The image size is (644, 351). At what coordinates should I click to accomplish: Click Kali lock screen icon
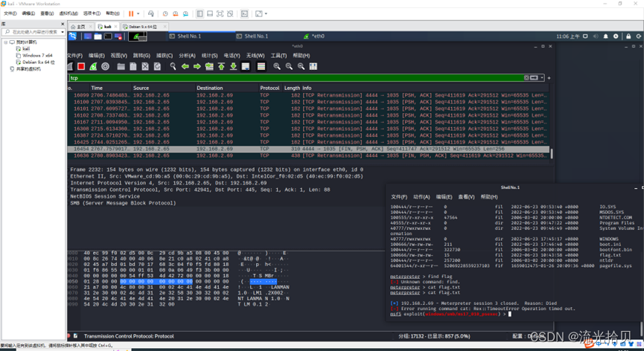628,36
